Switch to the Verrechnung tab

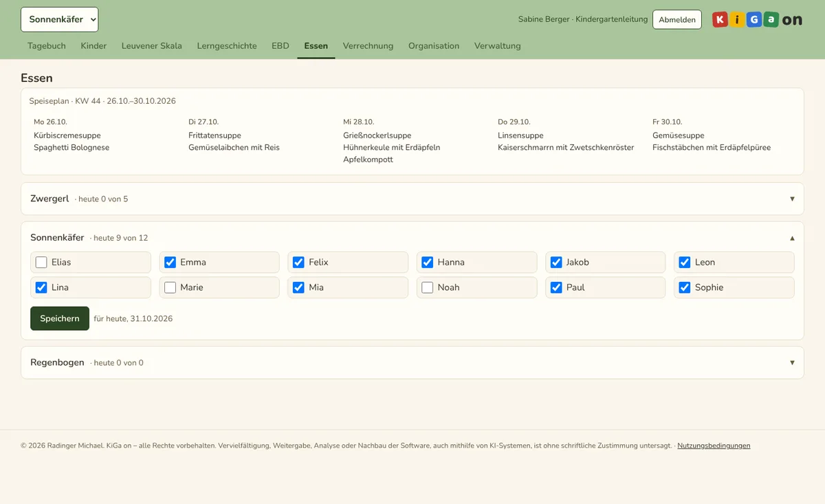pos(368,46)
